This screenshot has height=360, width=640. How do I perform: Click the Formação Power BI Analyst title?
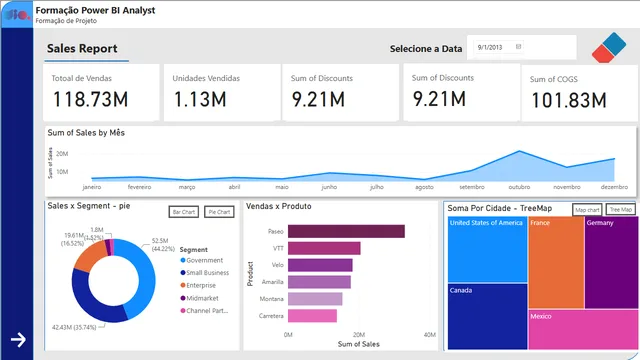[x=95, y=10]
